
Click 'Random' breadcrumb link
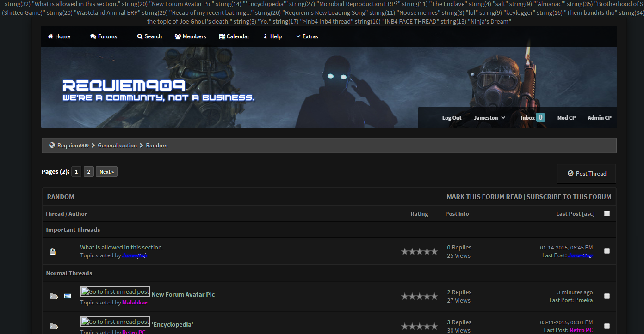(157, 145)
